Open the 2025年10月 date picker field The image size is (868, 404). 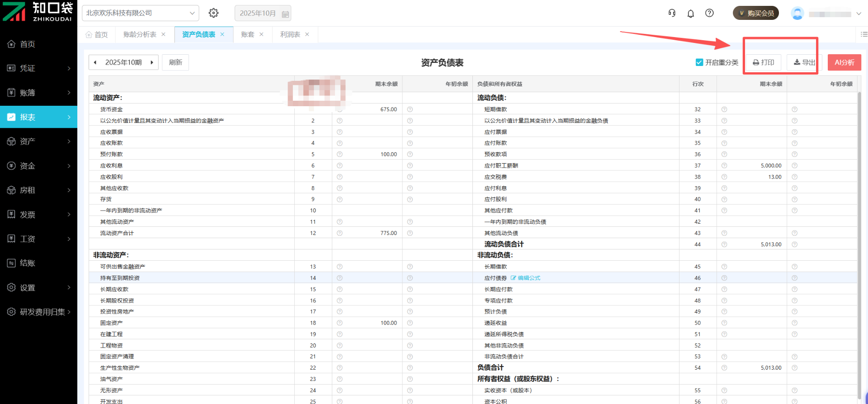point(263,13)
